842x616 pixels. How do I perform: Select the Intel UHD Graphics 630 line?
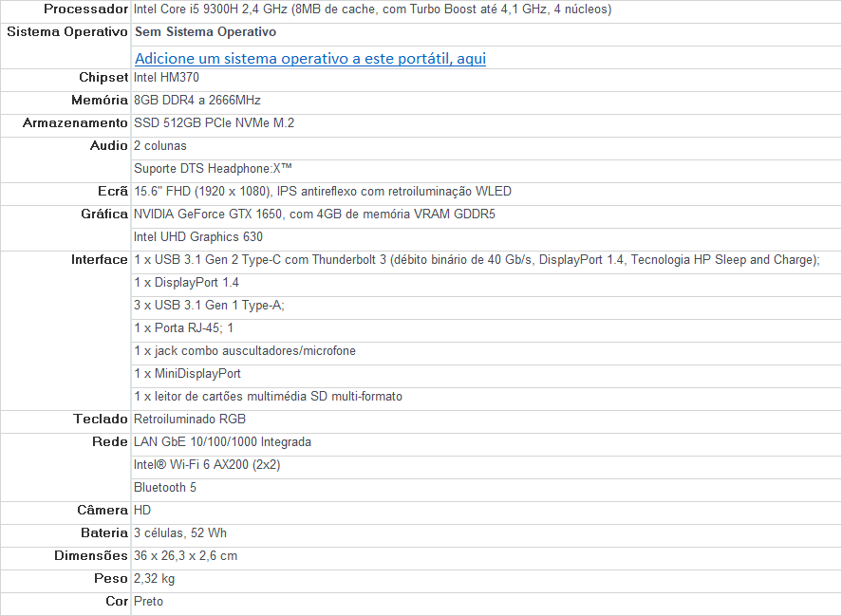[198, 237]
